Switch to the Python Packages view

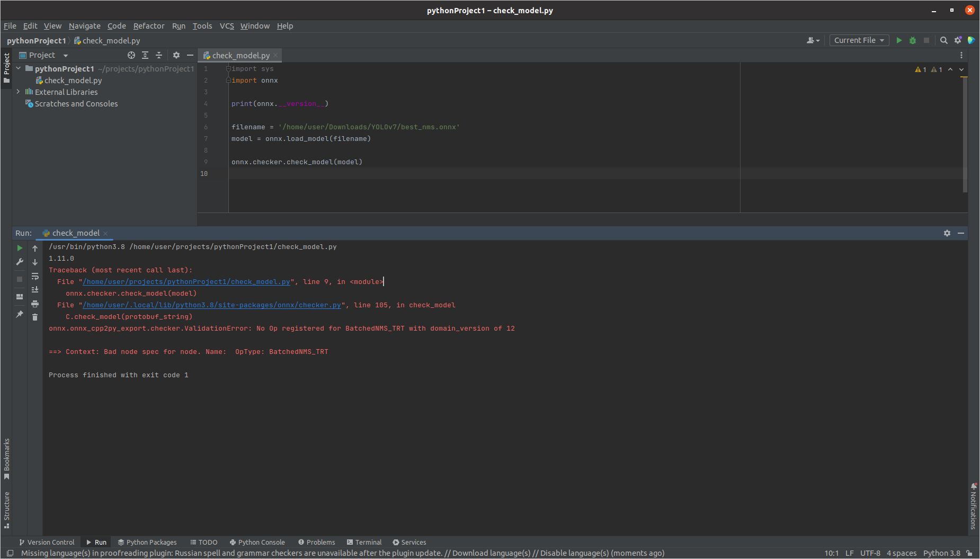[x=147, y=542]
